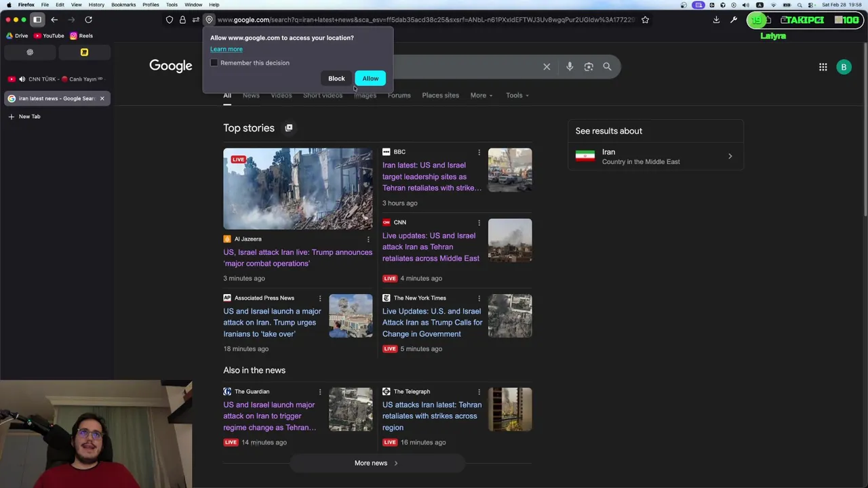Clear the Google search box with X
This screenshot has width=868, height=488.
pos(547,66)
